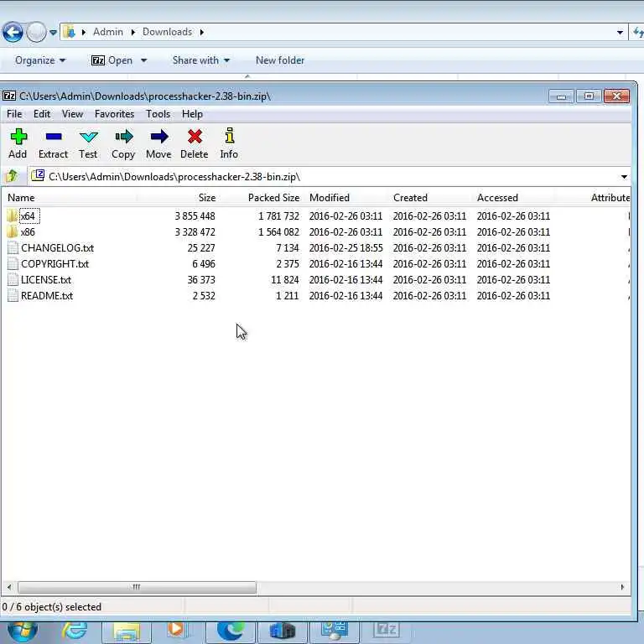Click the LICENSE.txt file icon
The width and height of the screenshot is (644, 644).
[13, 280]
